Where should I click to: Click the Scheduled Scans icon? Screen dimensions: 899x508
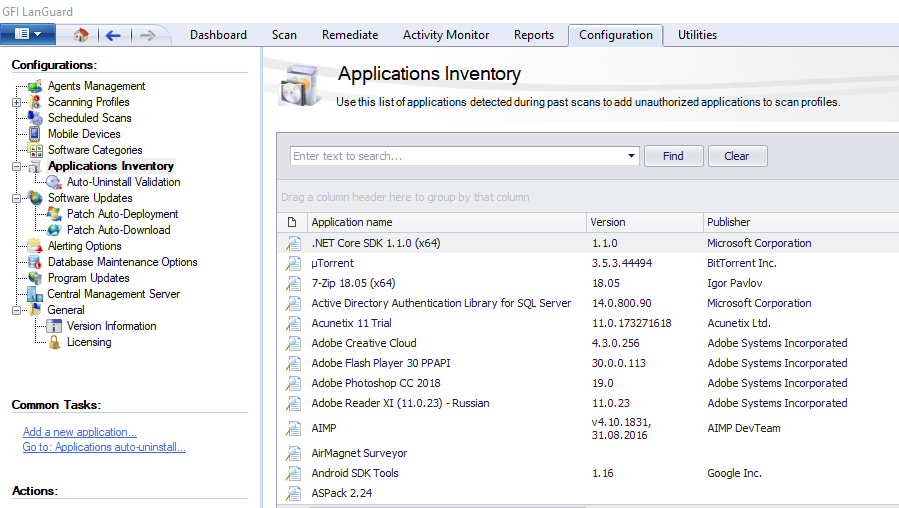[x=36, y=118]
